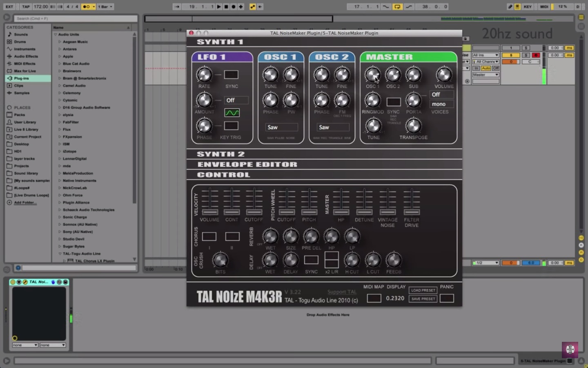
Task: Enable the loop switch in transport
Action: point(397,7)
